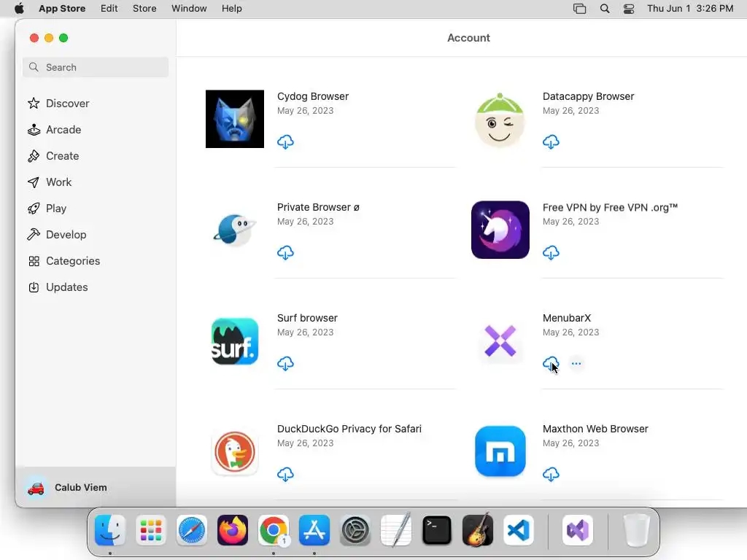Open the Datacappy Browser app icon

click(x=500, y=119)
